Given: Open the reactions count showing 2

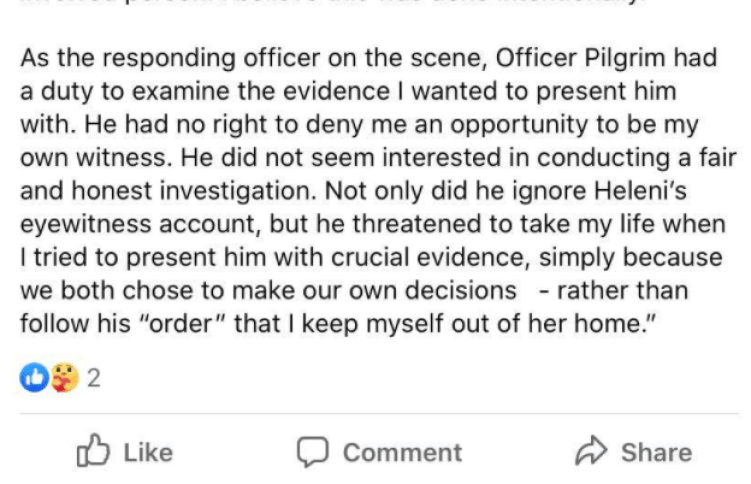Looking at the screenshot, I should click(94, 378).
